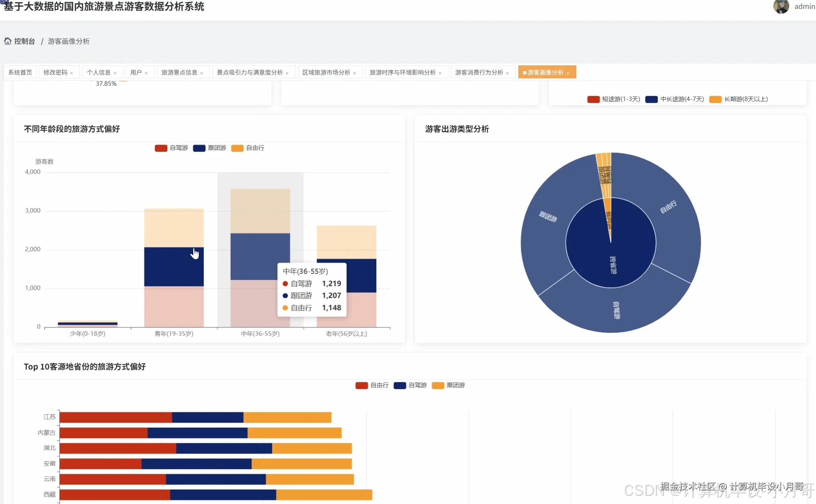
Task: Click the admin avatar picture
Action: (781, 7)
